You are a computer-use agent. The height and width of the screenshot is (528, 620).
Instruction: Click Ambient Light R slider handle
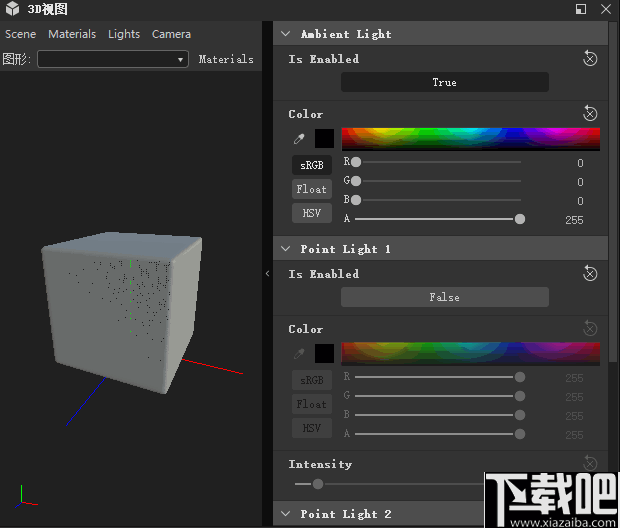tap(356, 162)
